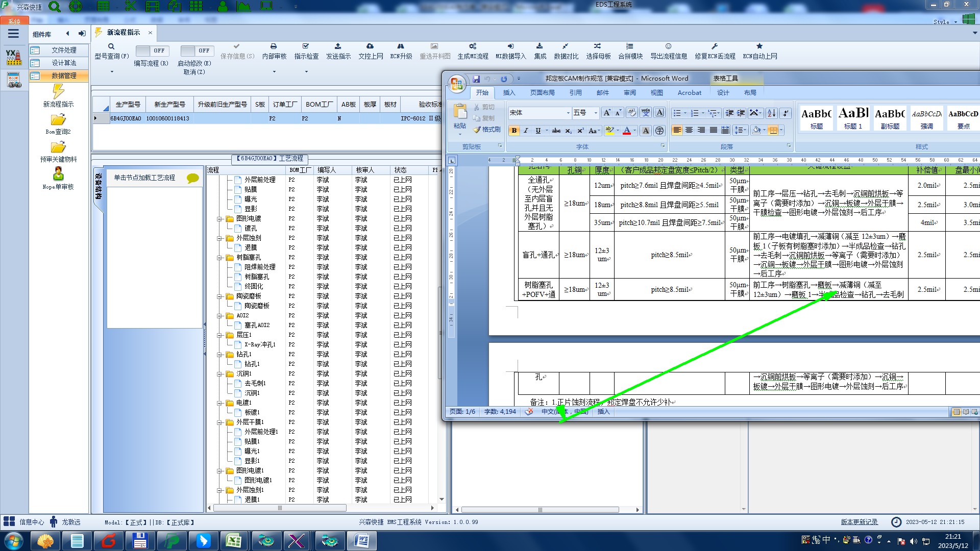Viewport: 980px width, 551px height.
Task: Switch to Word 页面布局 ribbon tab
Action: [x=542, y=93]
